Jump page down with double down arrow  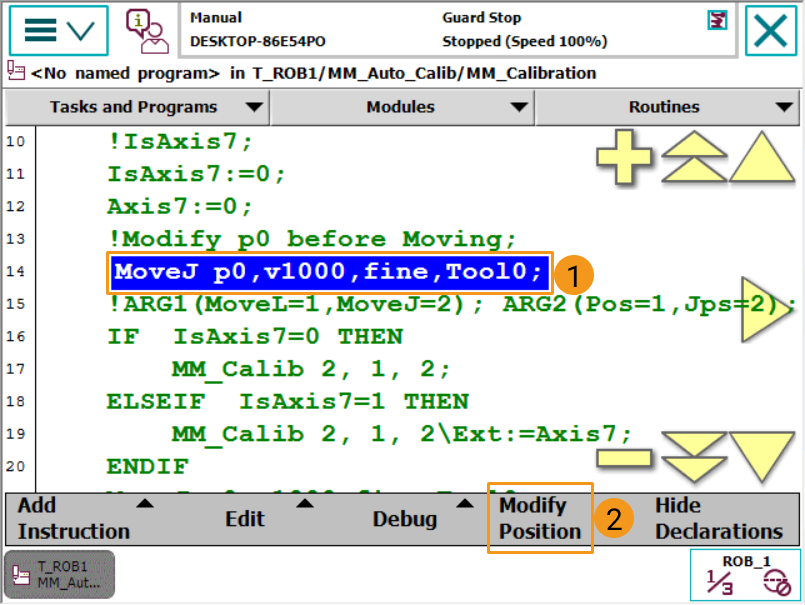pos(694,457)
